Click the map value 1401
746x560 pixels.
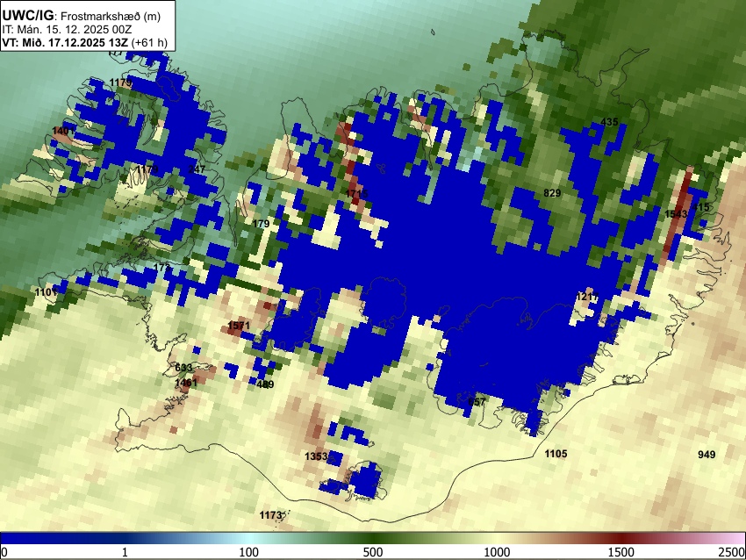pyautogui.click(x=63, y=131)
